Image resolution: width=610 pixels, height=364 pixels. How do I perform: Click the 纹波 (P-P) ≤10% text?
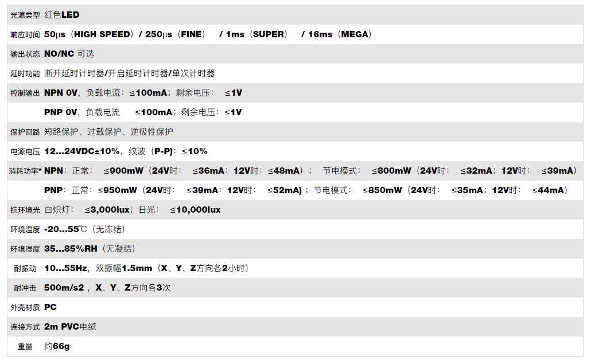pyautogui.click(x=168, y=151)
